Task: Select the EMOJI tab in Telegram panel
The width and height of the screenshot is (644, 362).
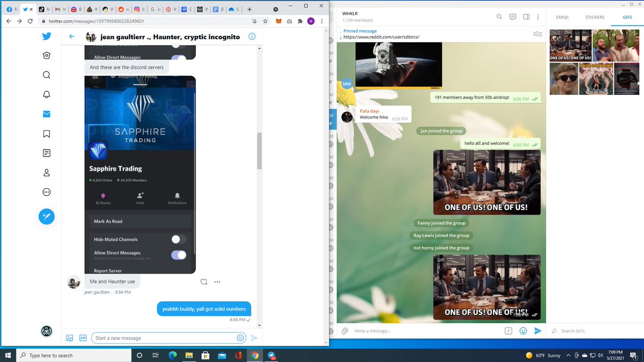Action: (x=562, y=17)
